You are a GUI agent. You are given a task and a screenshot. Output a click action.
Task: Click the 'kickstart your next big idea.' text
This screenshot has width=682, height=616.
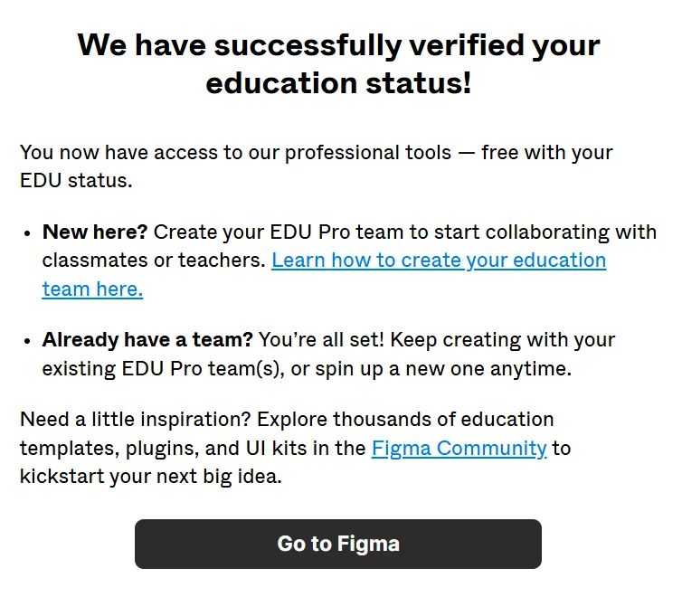coord(151,477)
